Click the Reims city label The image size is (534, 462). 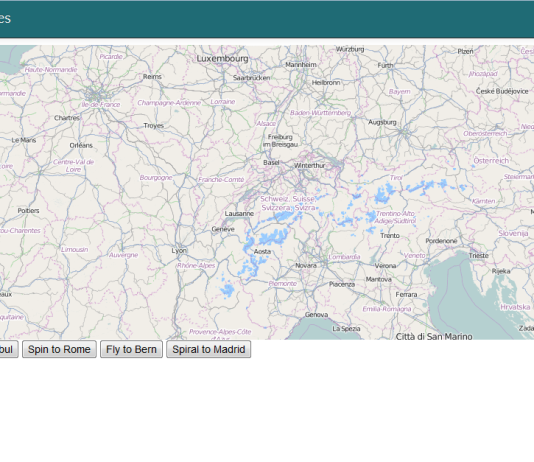pyautogui.click(x=152, y=77)
